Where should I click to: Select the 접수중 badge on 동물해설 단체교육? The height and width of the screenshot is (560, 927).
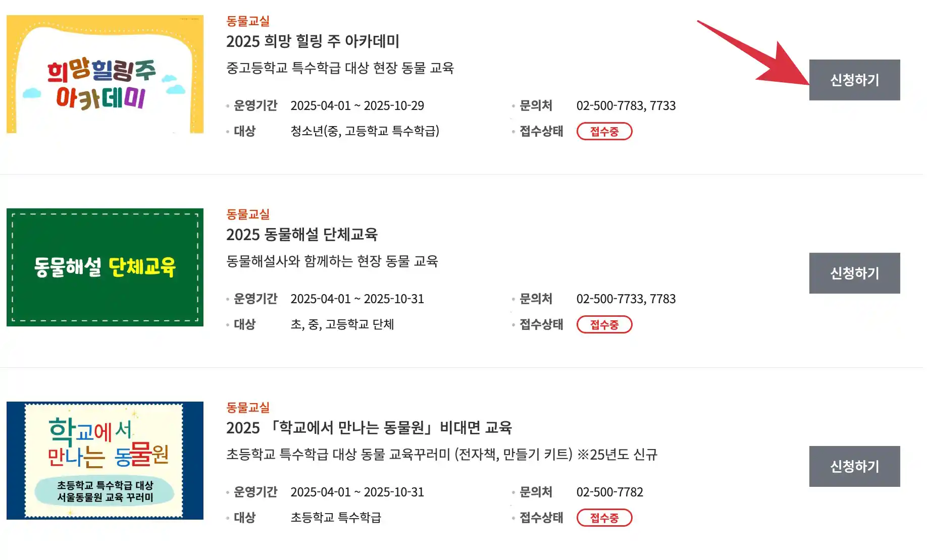pos(604,324)
